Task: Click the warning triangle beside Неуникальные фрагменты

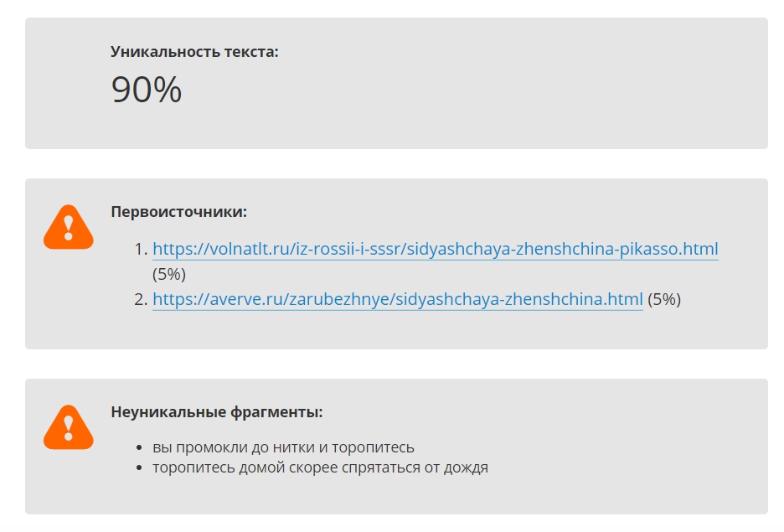Action: click(69, 427)
